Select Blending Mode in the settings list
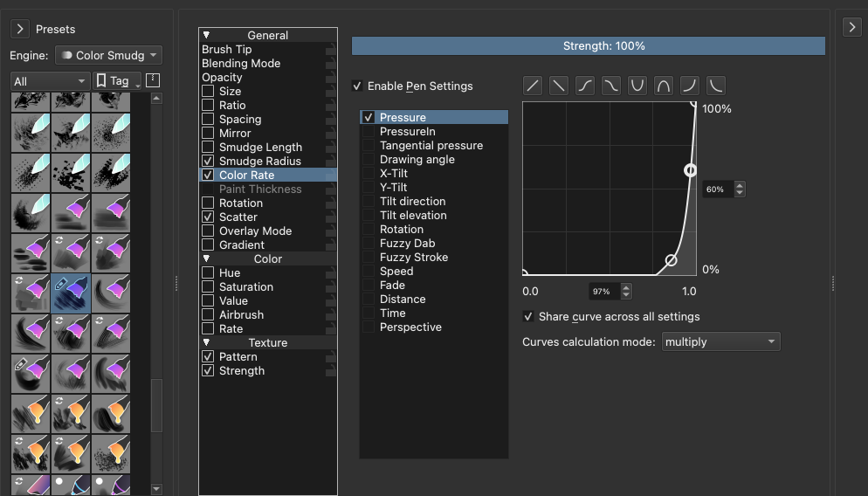Screen dimensions: 868x496 coord(240,64)
